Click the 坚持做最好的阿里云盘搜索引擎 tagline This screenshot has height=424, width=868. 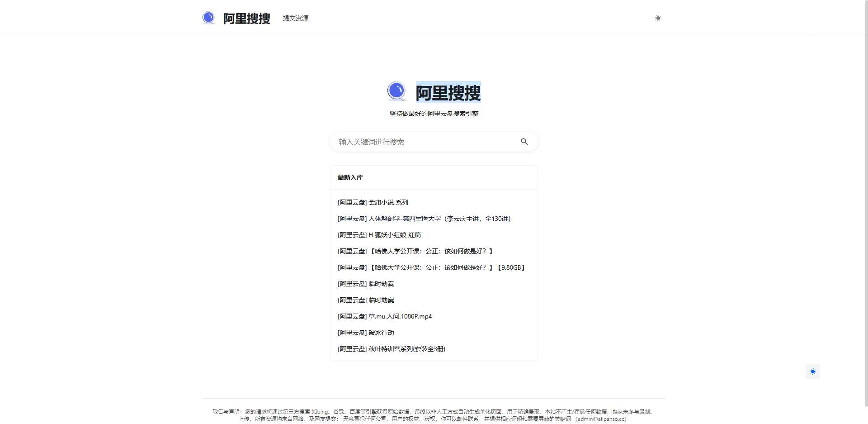click(434, 114)
